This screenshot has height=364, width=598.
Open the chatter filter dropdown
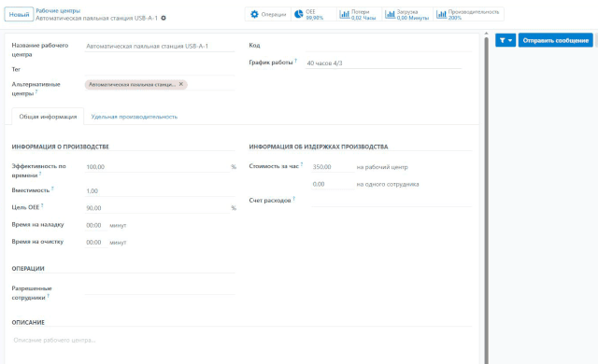pyautogui.click(x=505, y=40)
